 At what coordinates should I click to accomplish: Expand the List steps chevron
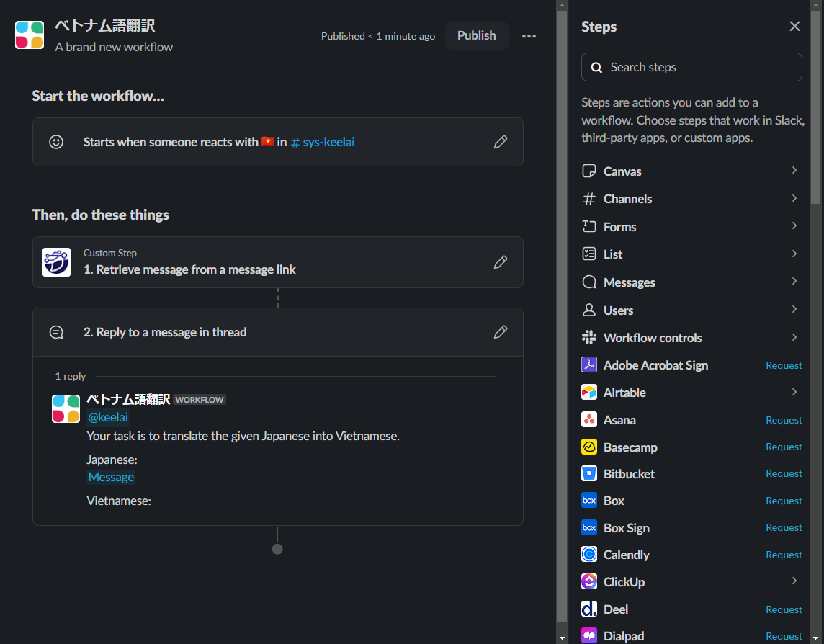[794, 254]
